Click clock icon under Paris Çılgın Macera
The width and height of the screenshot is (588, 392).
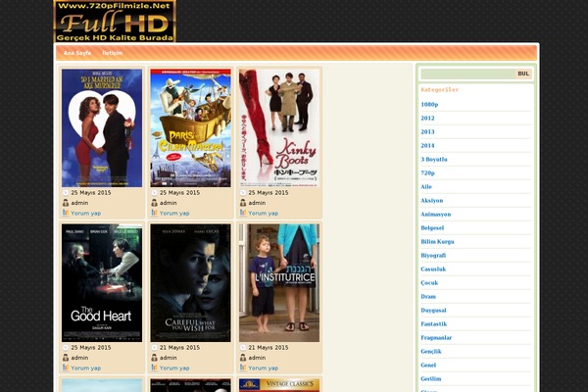coord(154,192)
